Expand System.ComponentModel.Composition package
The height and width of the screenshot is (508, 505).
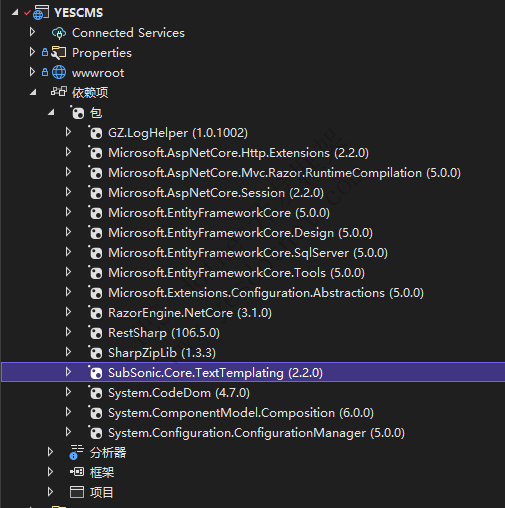point(68,412)
